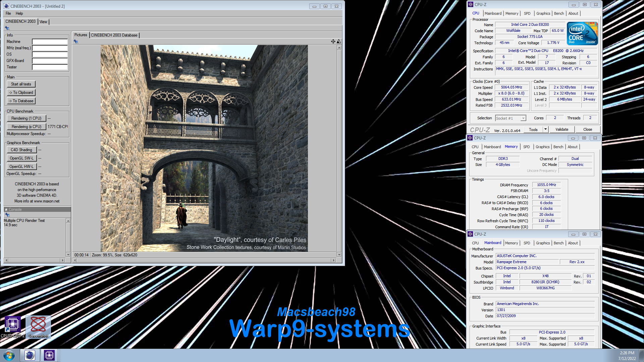Viewport: 644px width, 362px height.
Task: Click the CPU-Z Tools button
Action: 533,129
